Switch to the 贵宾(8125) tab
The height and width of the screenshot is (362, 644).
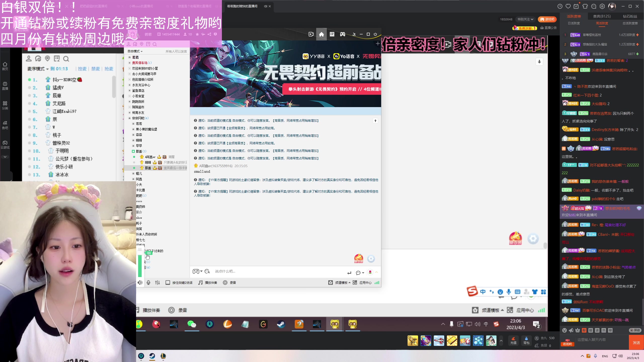point(602,16)
